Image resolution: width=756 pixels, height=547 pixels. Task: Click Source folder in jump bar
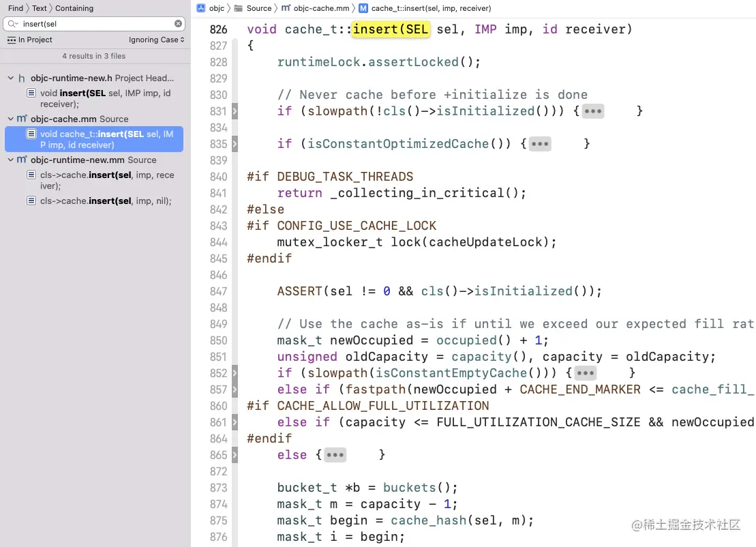(259, 8)
